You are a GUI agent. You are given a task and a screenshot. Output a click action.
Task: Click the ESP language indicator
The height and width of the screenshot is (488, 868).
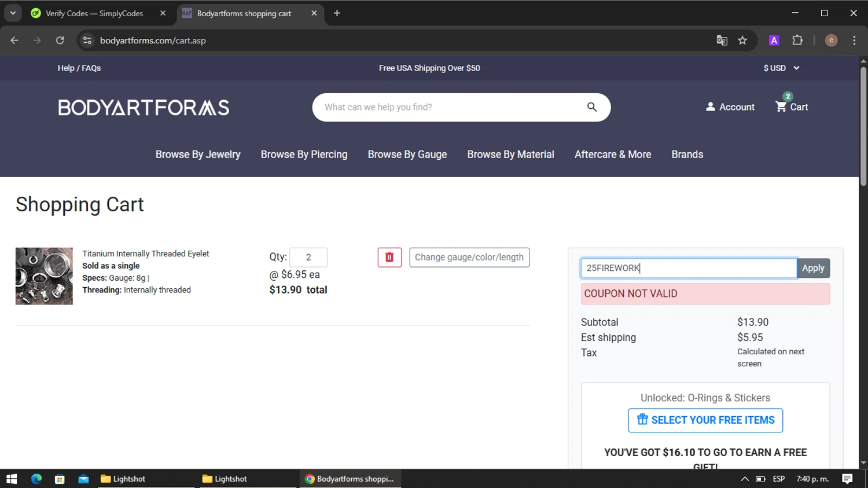[779, 479]
